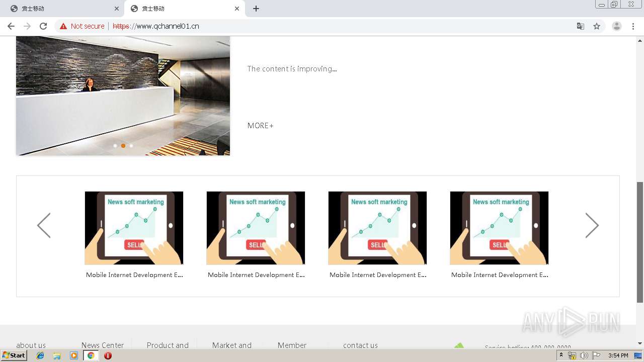Open the Market and footer link
644x362 pixels.
(x=232, y=345)
